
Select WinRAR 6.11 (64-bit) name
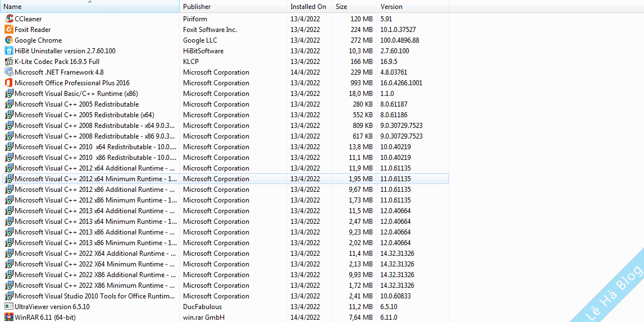pos(45,318)
